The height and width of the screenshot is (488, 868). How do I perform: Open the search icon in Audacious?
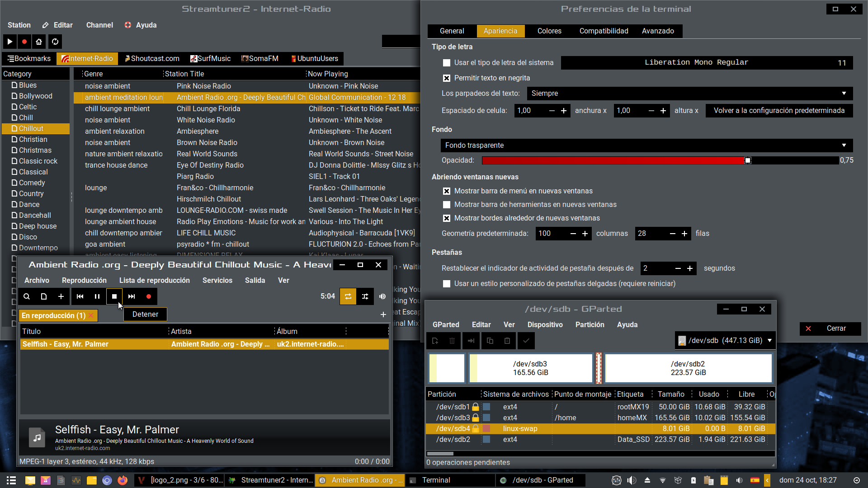(27, 296)
